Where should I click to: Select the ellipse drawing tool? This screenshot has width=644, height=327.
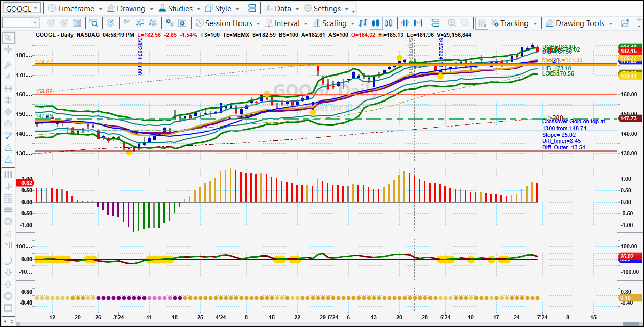[8, 296]
